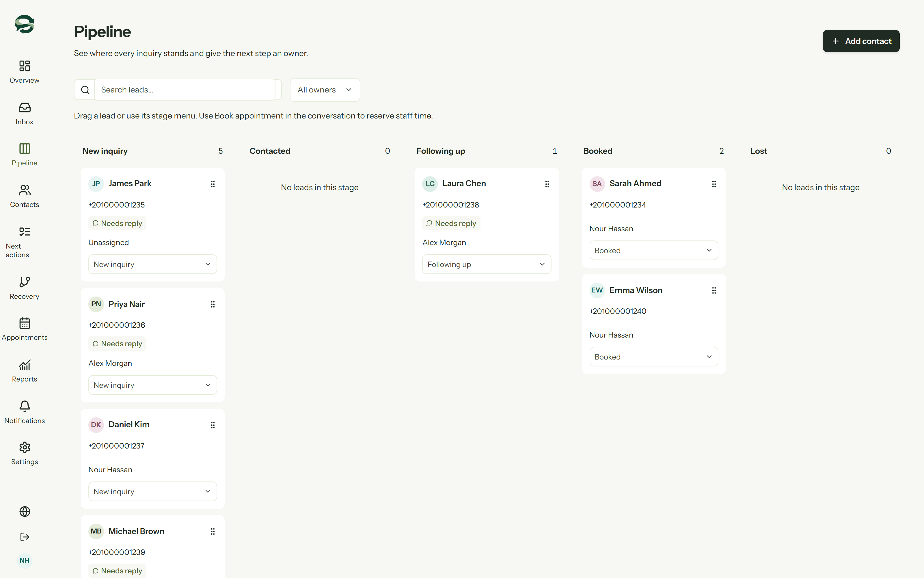Grab Laura Chen card drag handle
Image resolution: width=924 pixels, height=578 pixels.
coord(547,184)
